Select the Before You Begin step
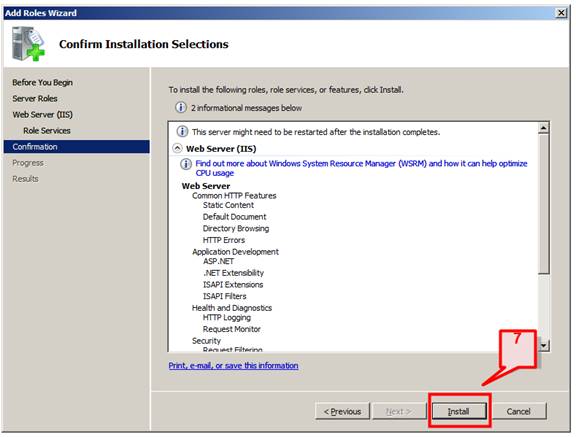This screenshot has height=437, width=576. 42,82
